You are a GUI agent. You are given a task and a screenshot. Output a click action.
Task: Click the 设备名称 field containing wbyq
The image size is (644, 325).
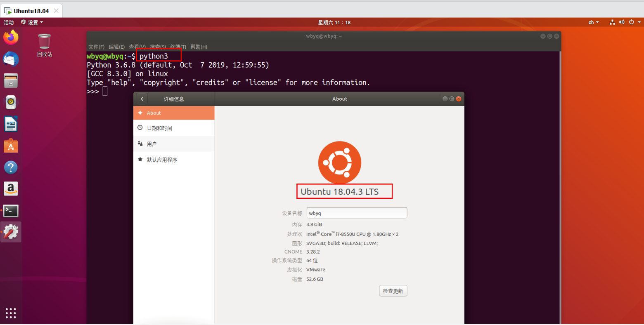[357, 213]
